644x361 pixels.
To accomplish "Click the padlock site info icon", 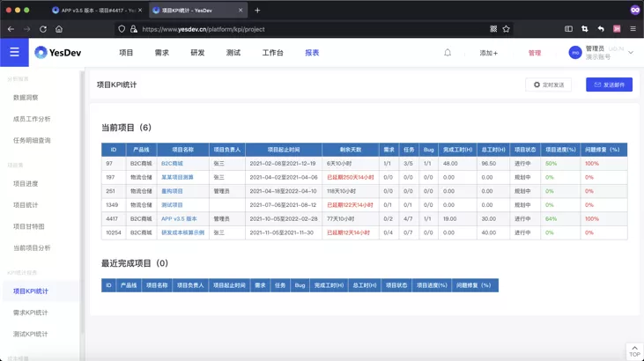I will pos(134,29).
